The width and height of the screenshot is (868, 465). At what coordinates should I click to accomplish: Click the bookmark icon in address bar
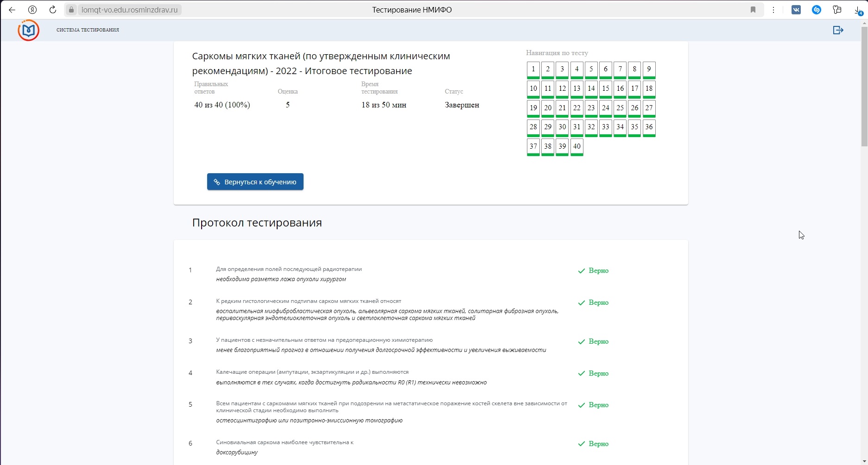[753, 10]
